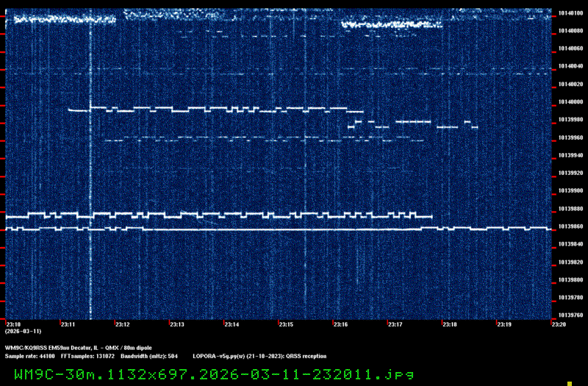588x386 pixels.
Task: Click the 10140100 frequency label
Action: coord(570,13)
